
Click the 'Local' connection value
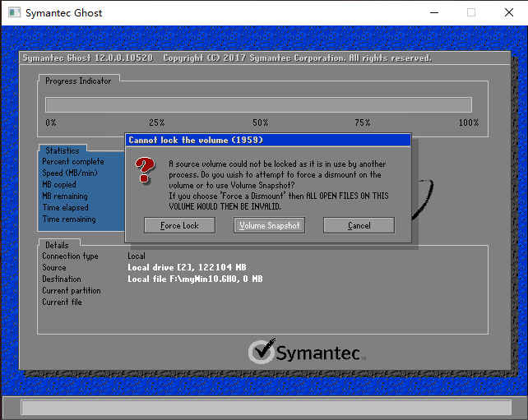137,256
